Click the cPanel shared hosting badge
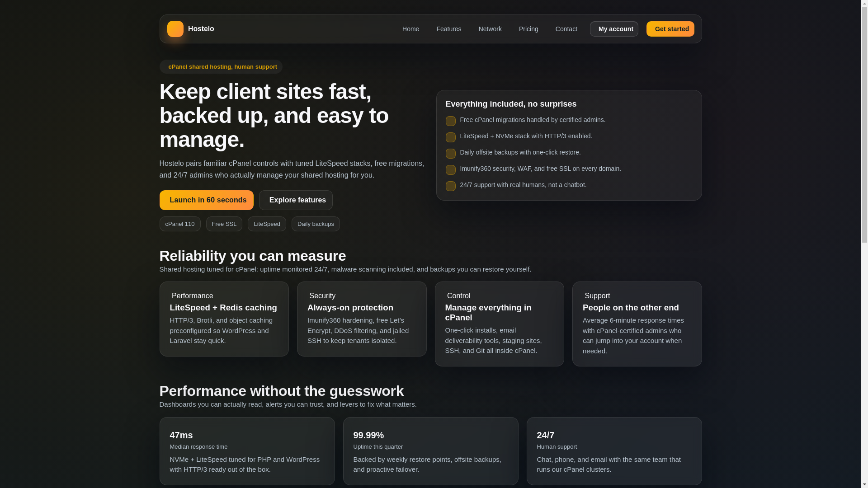 tap(221, 67)
